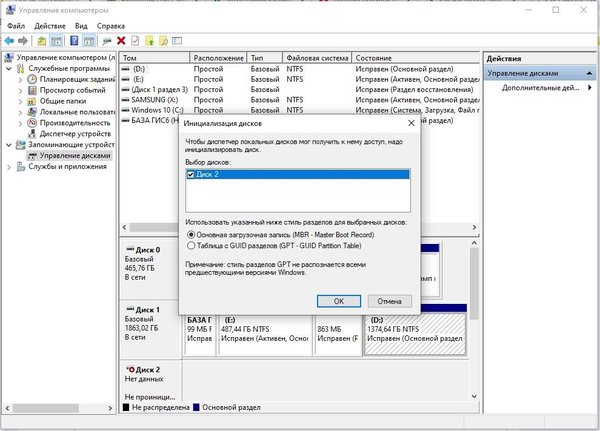Select the Диспетчер устройств tree icon

point(31,134)
